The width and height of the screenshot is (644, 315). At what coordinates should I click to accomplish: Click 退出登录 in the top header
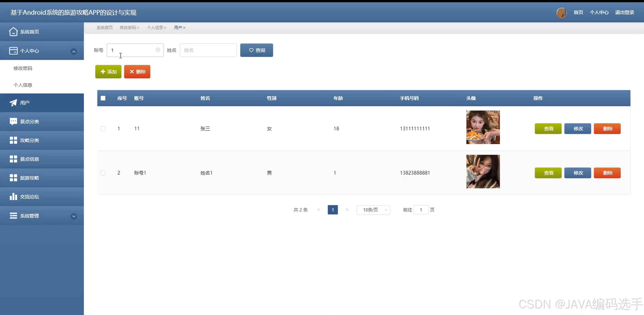tap(624, 13)
